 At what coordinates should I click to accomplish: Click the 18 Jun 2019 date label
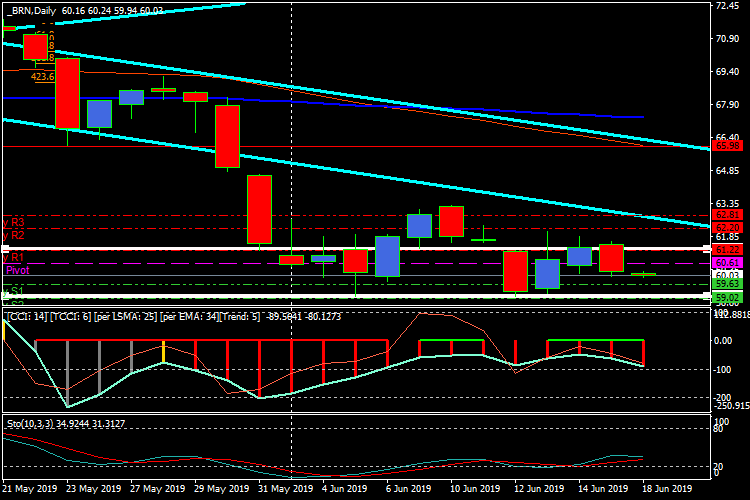pos(665,490)
